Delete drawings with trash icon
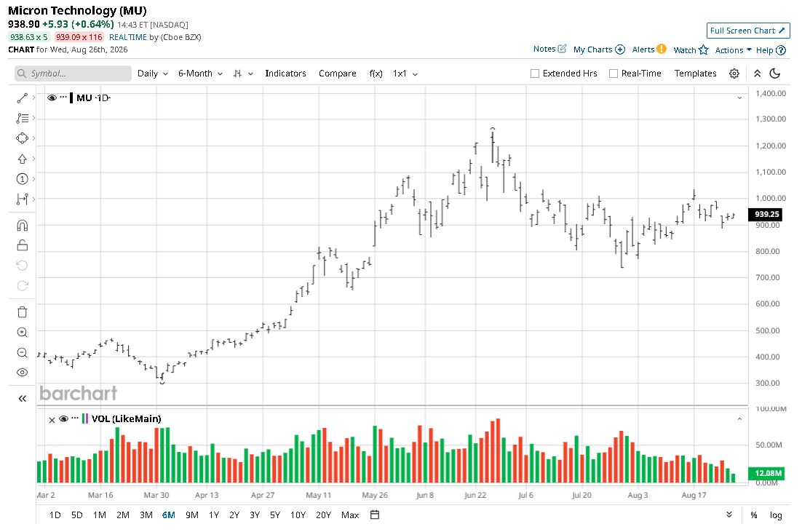Image resolution: width=802 pixels, height=532 pixels. point(22,312)
